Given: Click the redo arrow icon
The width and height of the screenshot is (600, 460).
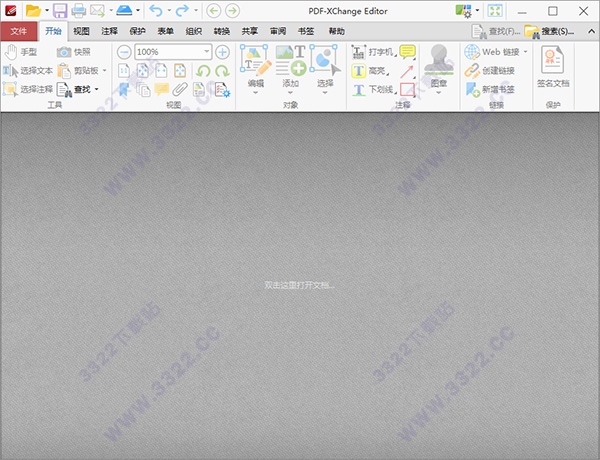Looking at the screenshot, I should point(182,11).
